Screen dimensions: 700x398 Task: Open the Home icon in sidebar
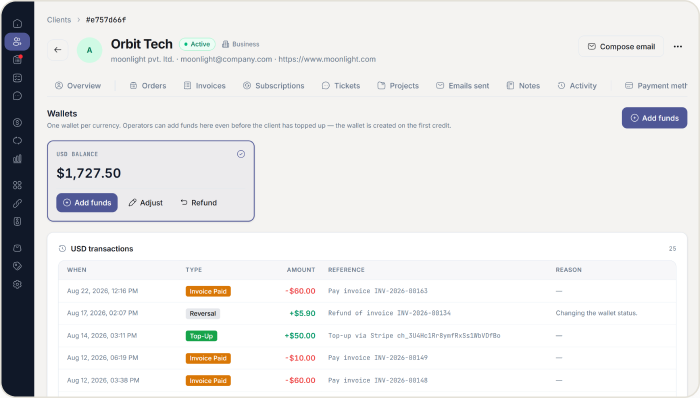pyautogui.click(x=17, y=23)
